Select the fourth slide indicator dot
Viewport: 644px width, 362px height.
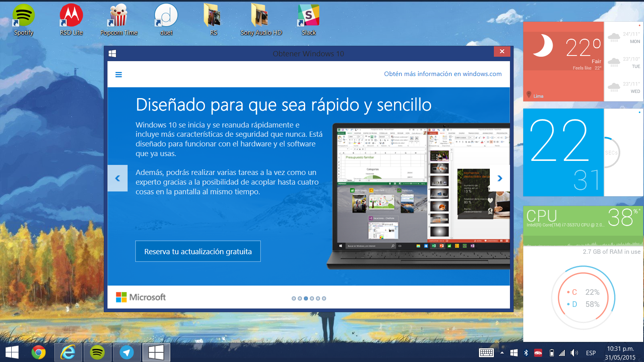[312, 298]
